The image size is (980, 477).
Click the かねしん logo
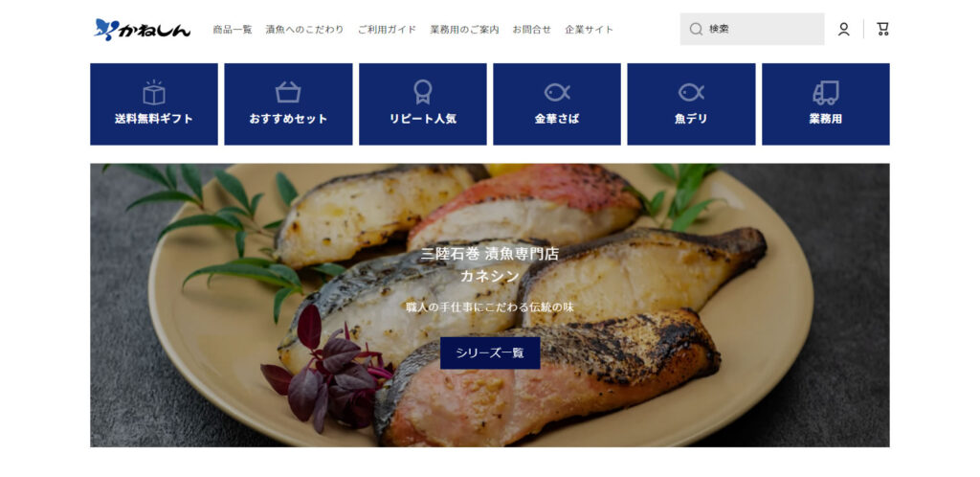[x=143, y=30]
